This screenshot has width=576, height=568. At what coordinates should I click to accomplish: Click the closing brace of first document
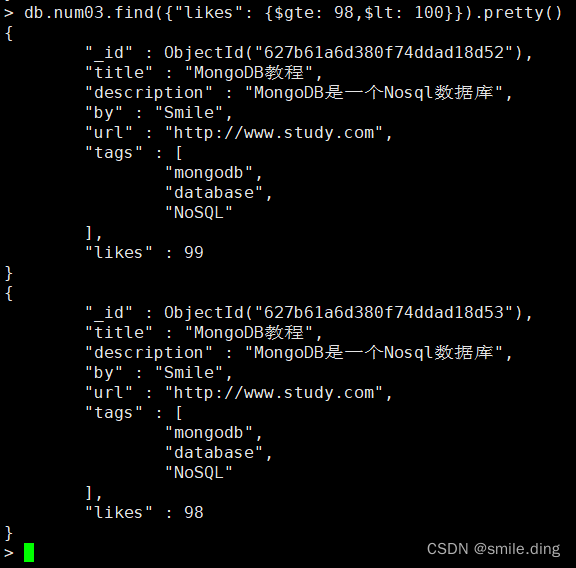[9, 273]
